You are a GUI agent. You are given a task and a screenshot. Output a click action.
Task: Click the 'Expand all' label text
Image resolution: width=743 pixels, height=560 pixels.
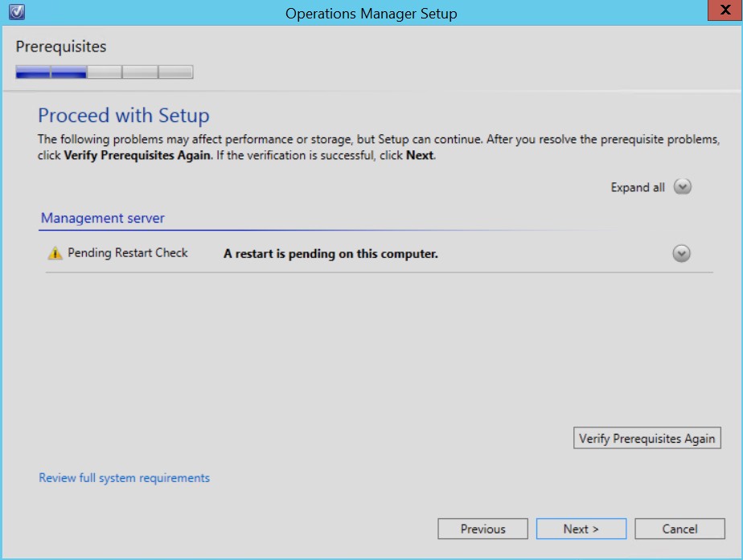pyautogui.click(x=638, y=187)
